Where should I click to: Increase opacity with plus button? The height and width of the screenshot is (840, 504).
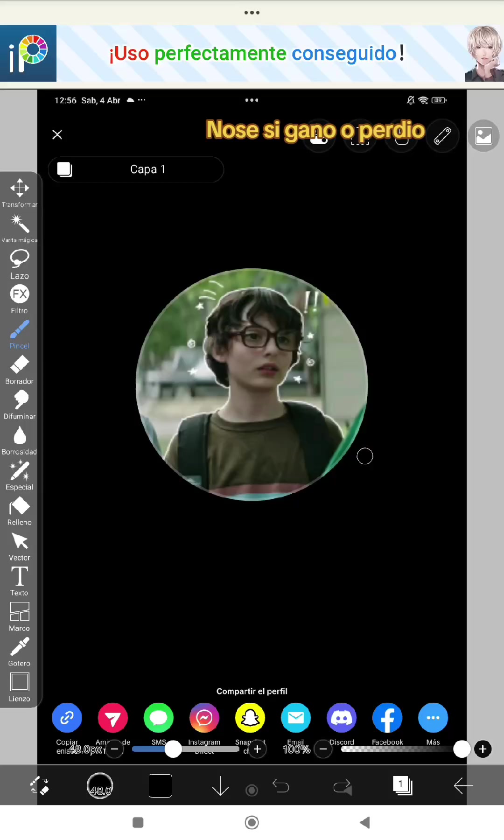coord(483,749)
